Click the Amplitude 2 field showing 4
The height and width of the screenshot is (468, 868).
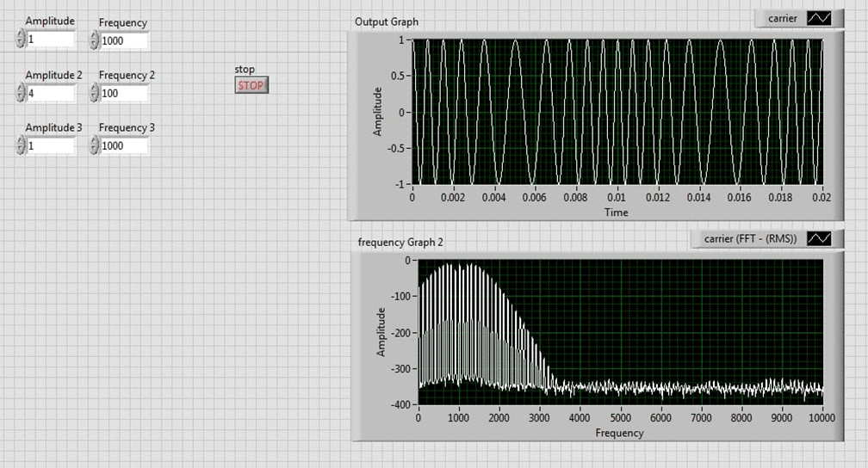51,93
